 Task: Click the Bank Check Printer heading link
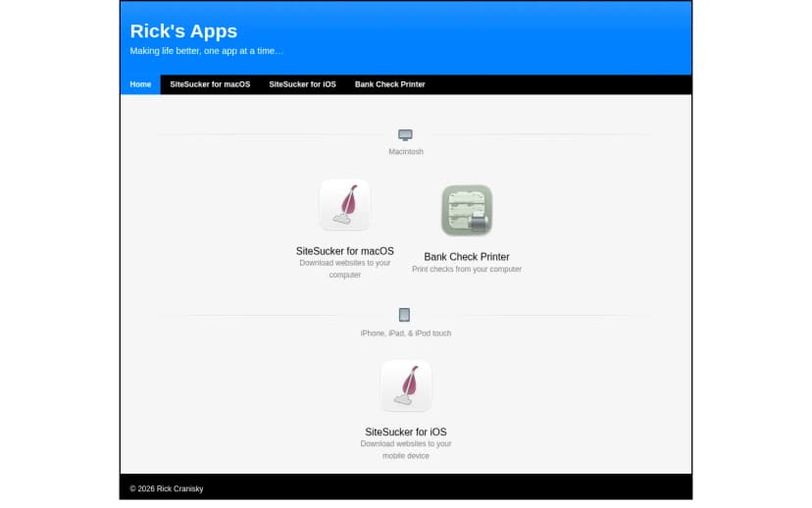pos(467,257)
